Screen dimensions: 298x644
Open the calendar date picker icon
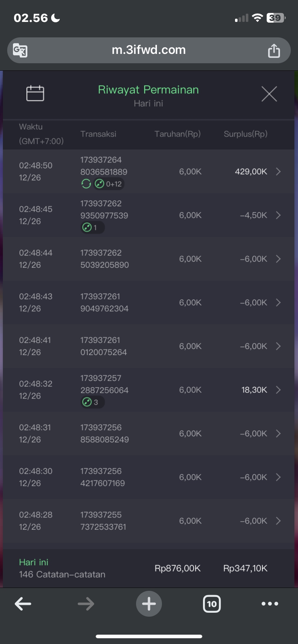pos(35,93)
